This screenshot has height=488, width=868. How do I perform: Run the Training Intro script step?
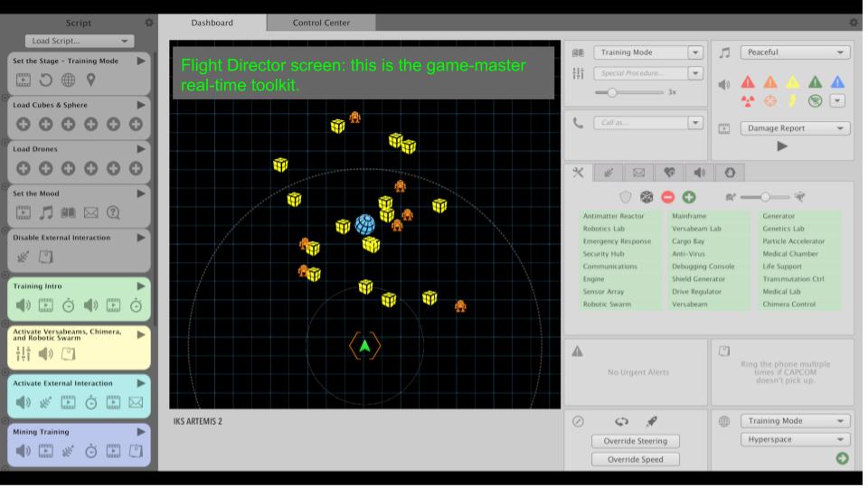[141, 286]
